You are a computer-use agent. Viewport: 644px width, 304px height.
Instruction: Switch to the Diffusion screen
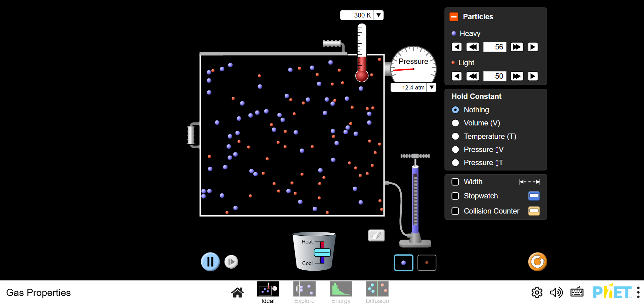377,292
